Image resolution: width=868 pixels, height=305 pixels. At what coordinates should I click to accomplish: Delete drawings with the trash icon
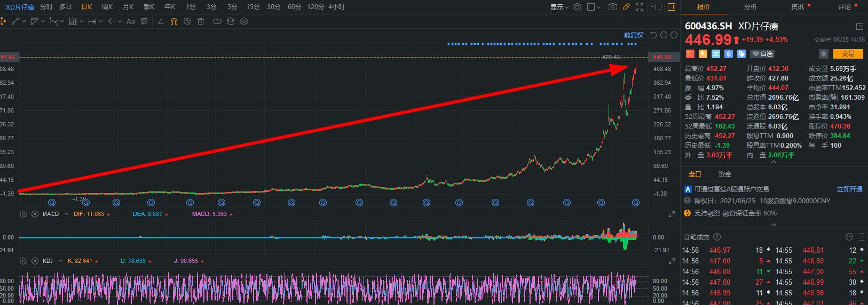point(201,21)
